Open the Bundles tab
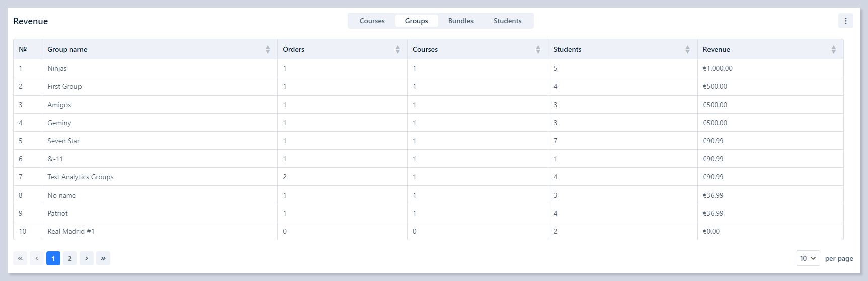 (460, 21)
